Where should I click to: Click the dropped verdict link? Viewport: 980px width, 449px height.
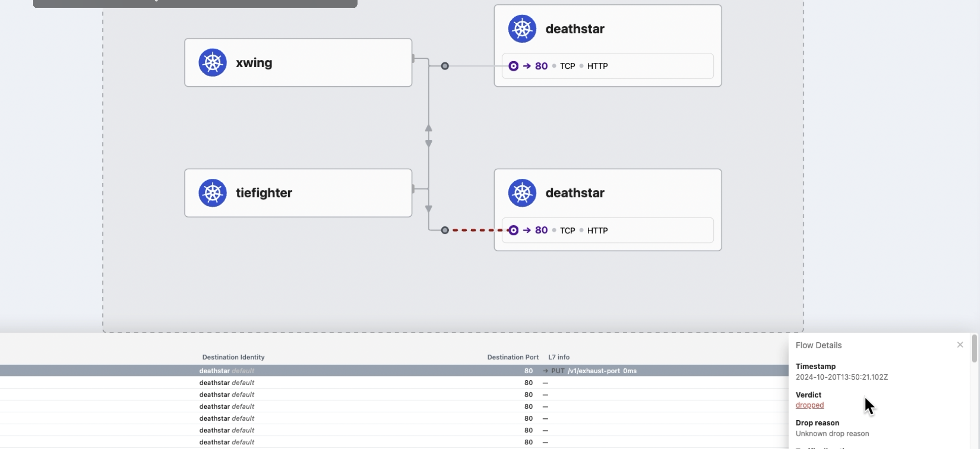pos(809,405)
